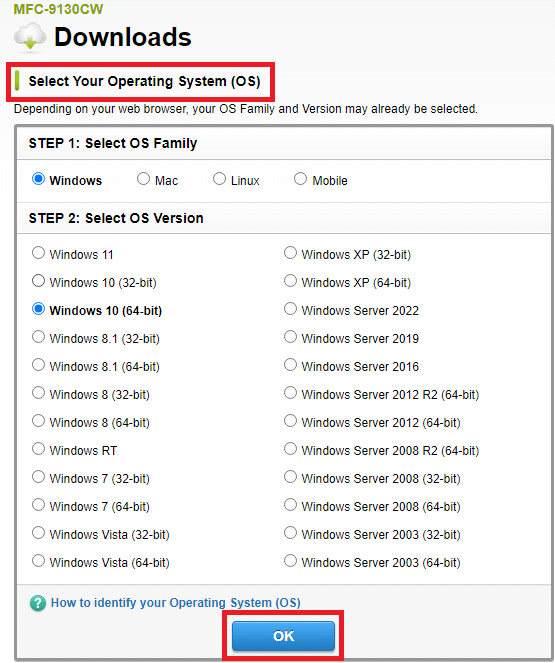Pick the Windows 8 (64-bit) option

coord(38,421)
